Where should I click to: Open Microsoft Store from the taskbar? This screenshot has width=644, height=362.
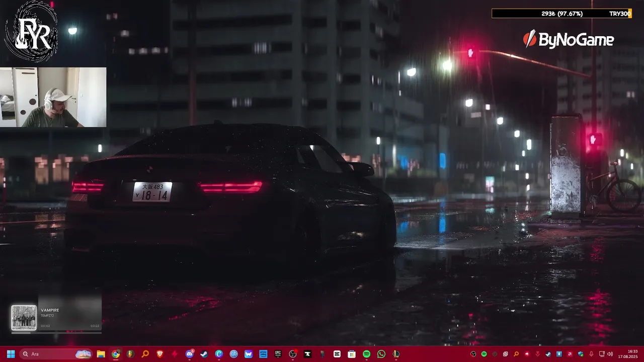352,354
